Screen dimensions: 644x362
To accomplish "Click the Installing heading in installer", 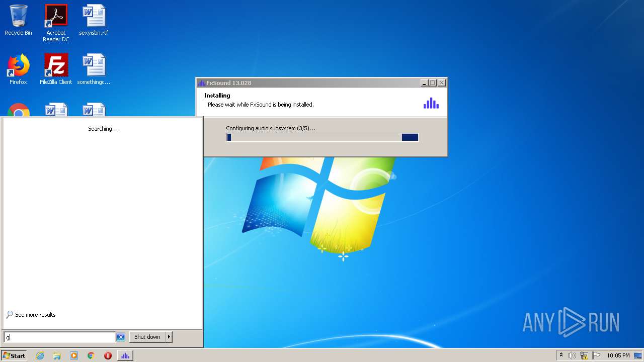I will point(217,96).
